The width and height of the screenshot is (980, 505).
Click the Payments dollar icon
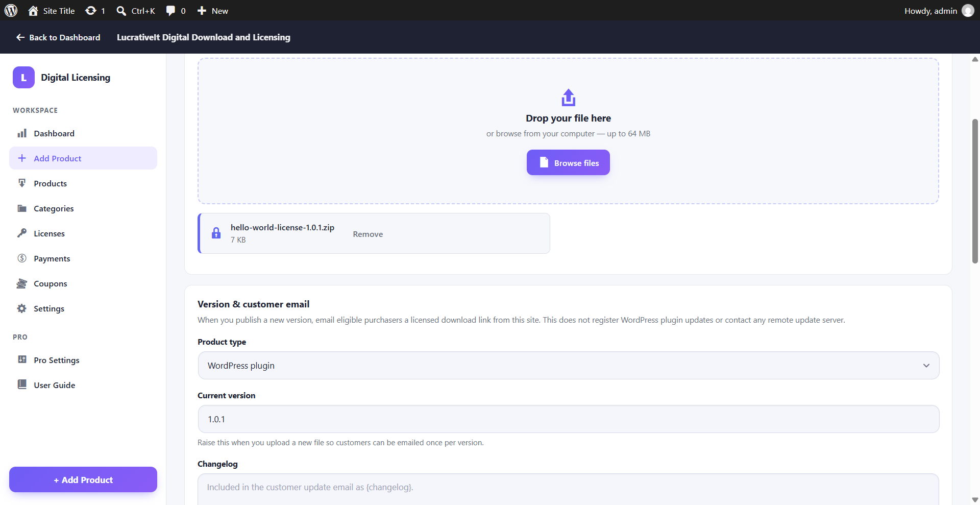point(22,258)
